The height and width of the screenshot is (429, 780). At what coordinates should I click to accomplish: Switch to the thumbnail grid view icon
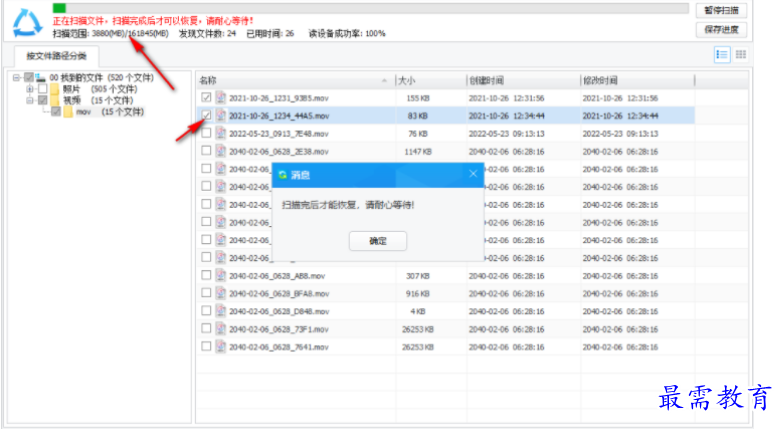coord(741,55)
